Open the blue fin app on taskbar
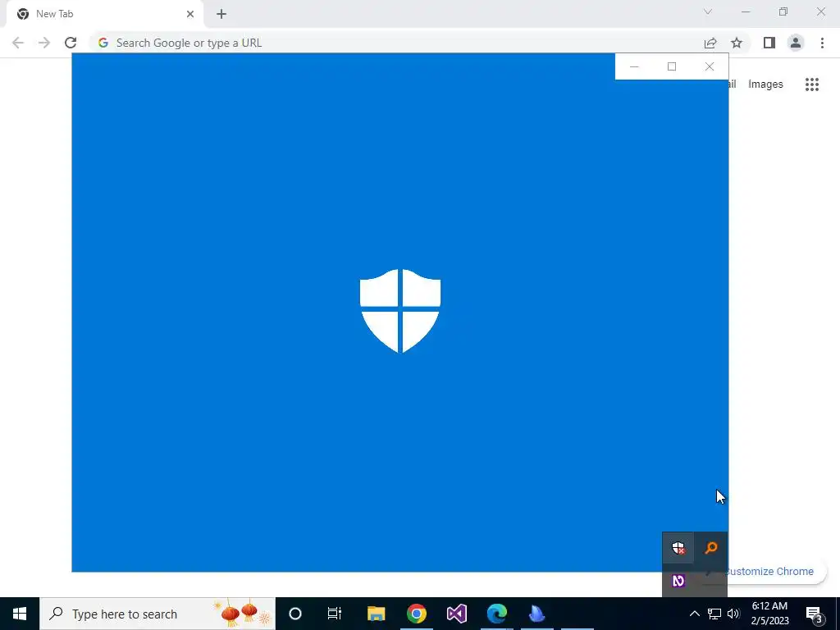Screen dimensions: 840x630 pos(536,614)
